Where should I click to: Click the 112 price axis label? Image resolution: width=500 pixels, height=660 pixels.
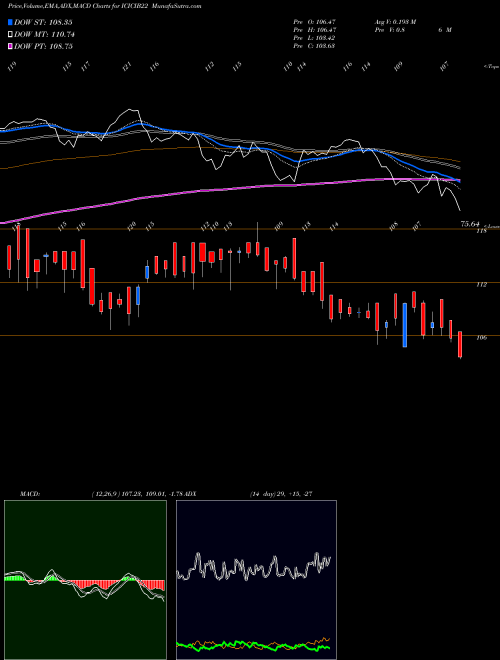pos(481,285)
